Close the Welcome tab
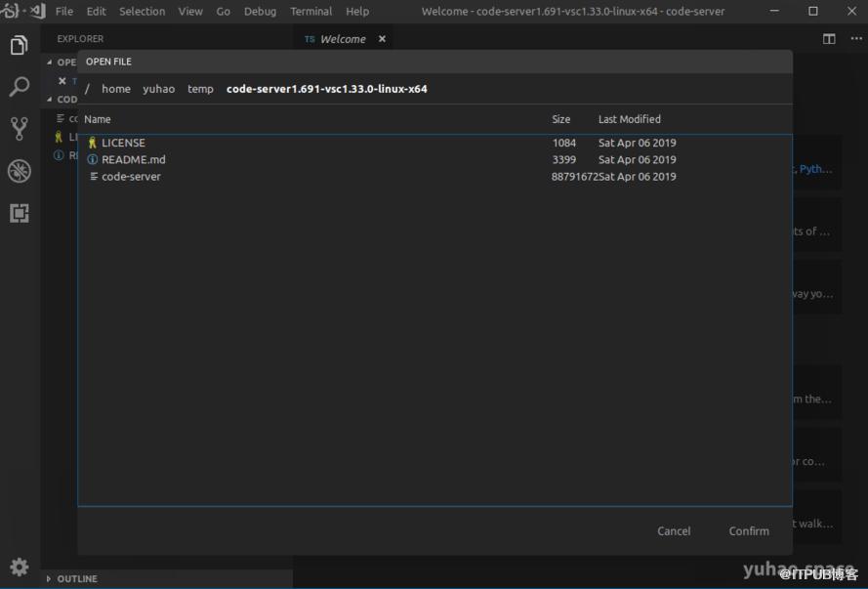 pyautogui.click(x=382, y=39)
